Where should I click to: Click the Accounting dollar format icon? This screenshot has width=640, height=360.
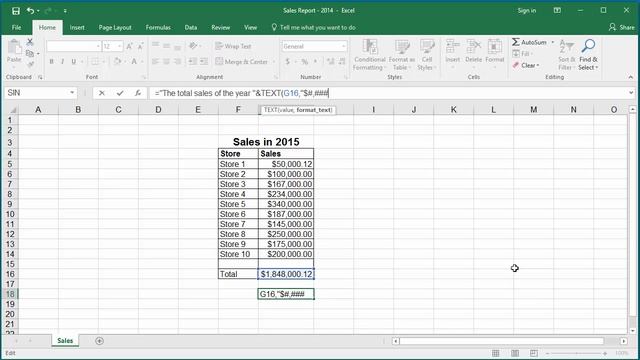point(288,62)
